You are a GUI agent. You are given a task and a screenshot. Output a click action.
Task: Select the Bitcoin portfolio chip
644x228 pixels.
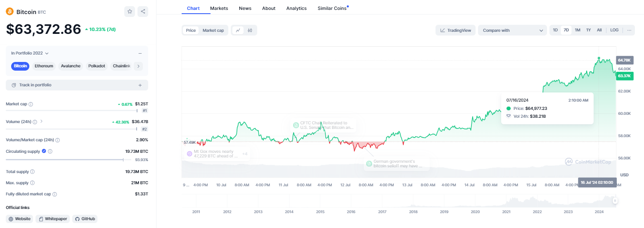point(20,66)
